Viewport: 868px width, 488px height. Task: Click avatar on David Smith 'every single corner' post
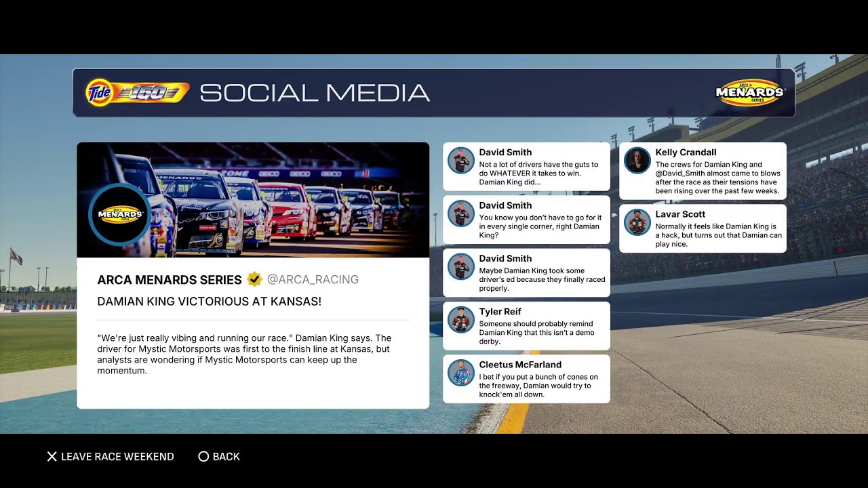(x=461, y=213)
